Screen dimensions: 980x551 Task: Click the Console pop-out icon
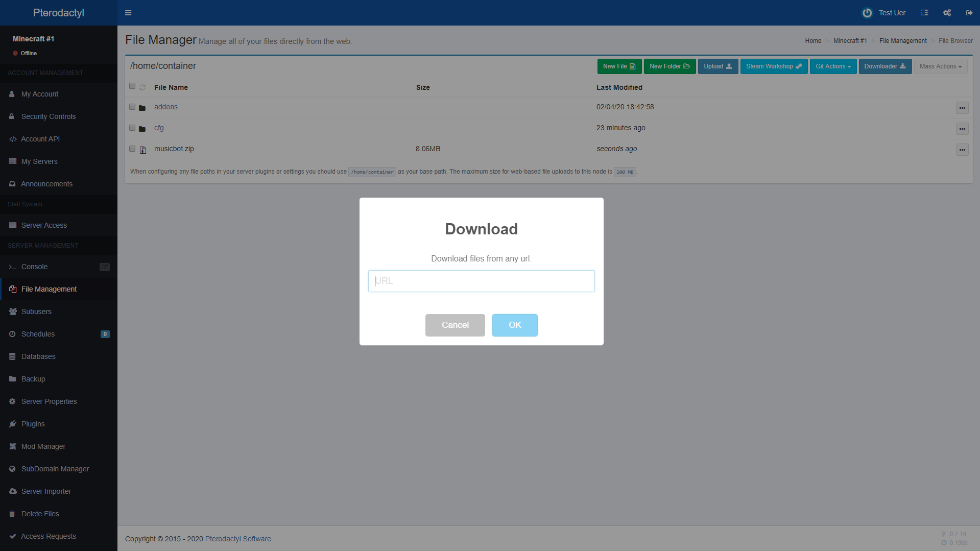[x=105, y=267]
